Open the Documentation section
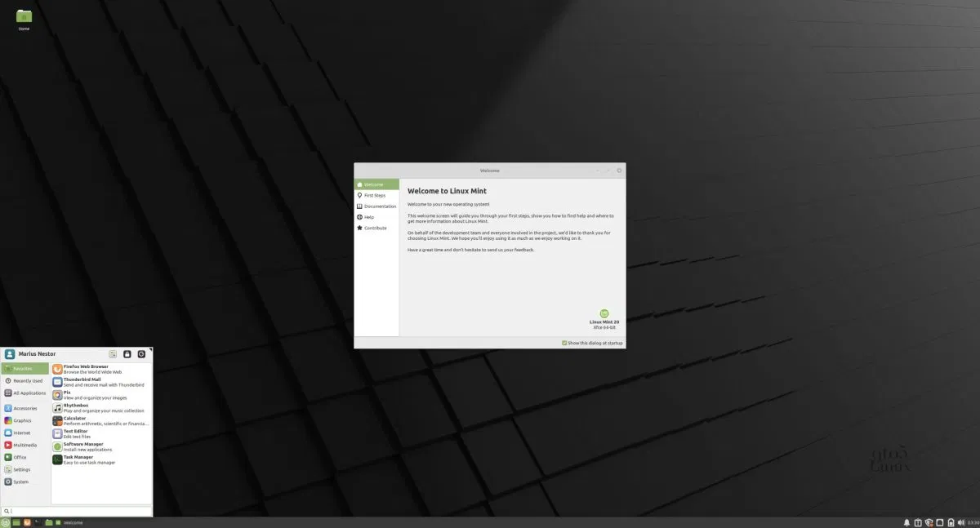The height and width of the screenshot is (528, 980). tap(376, 206)
